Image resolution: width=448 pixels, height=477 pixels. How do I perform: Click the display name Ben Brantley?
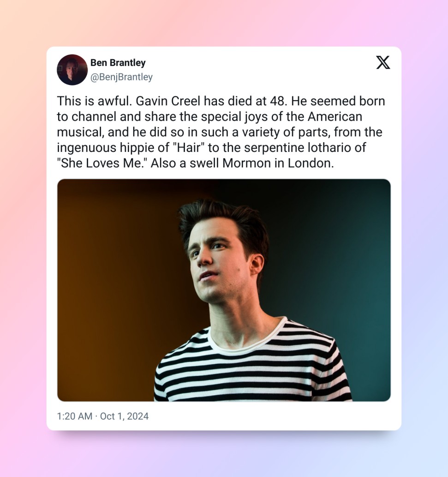pos(118,63)
